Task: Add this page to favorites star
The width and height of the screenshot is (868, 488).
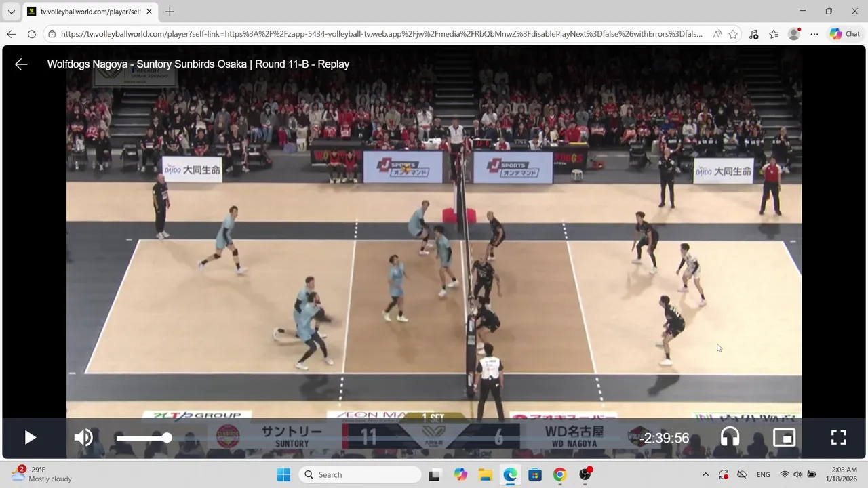Action: click(x=733, y=34)
